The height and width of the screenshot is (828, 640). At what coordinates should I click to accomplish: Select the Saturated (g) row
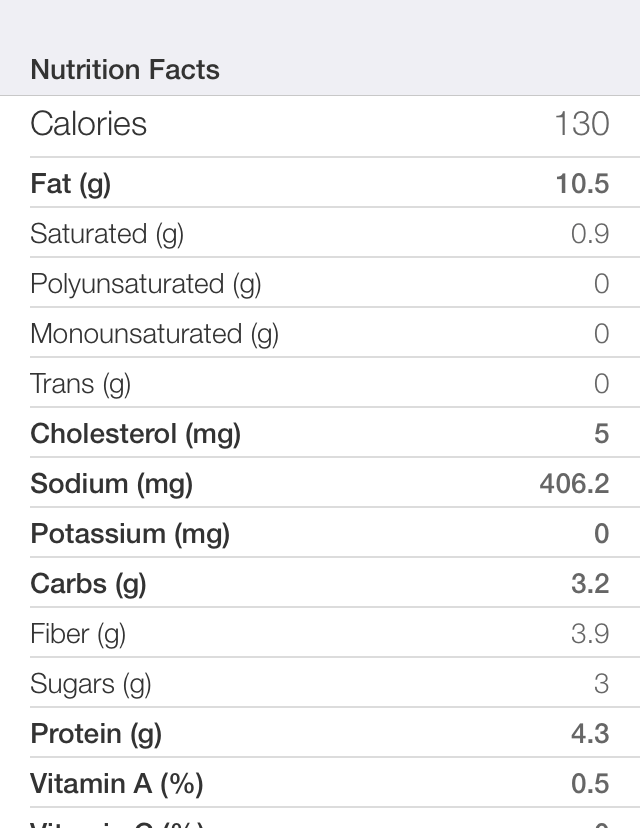pyautogui.click(x=320, y=232)
